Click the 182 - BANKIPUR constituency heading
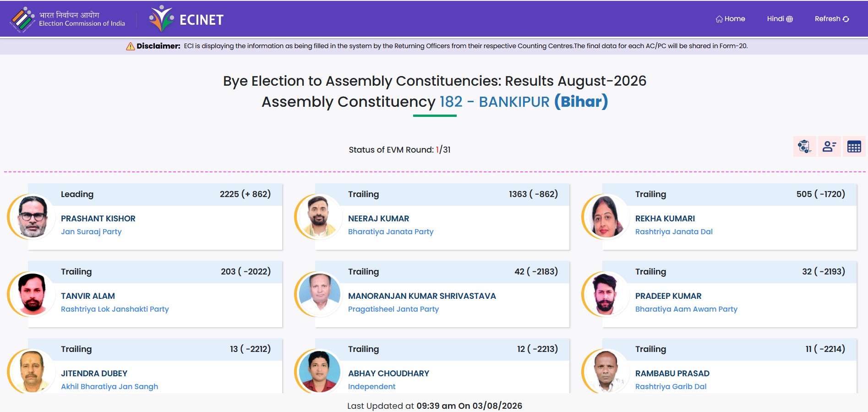The image size is (868, 412). coord(495,102)
